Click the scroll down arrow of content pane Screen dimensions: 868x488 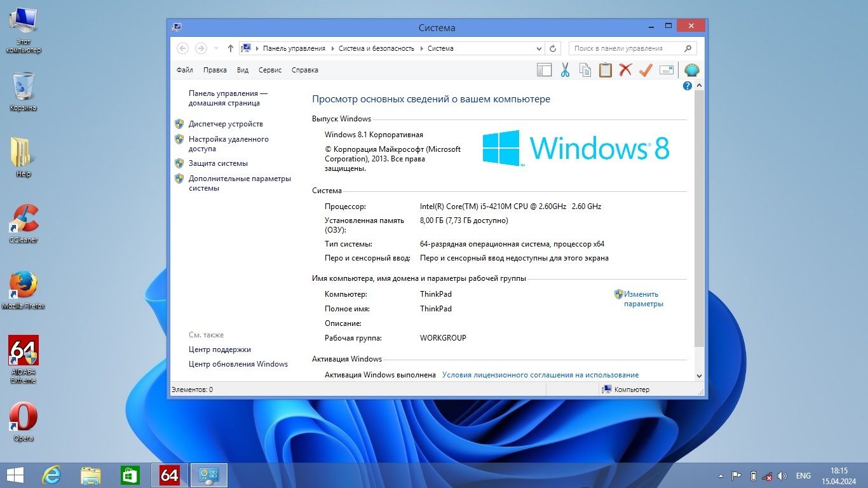point(700,376)
